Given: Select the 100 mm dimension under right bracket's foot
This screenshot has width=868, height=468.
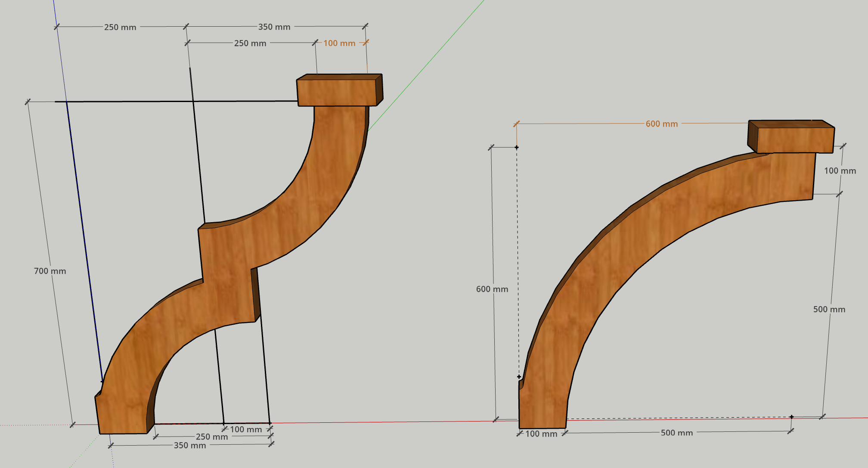Looking at the screenshot, I should pos(541,434).
